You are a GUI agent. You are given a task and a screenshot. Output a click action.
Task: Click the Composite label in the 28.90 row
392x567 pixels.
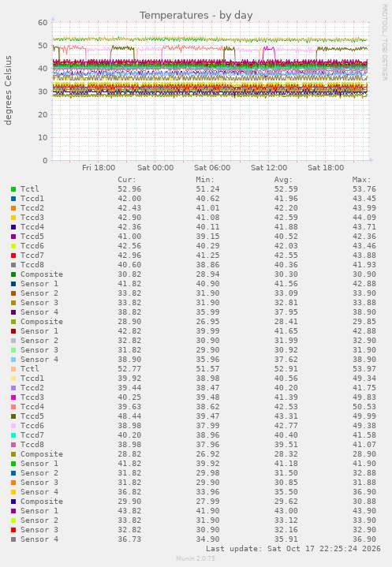tap(42, 322)
